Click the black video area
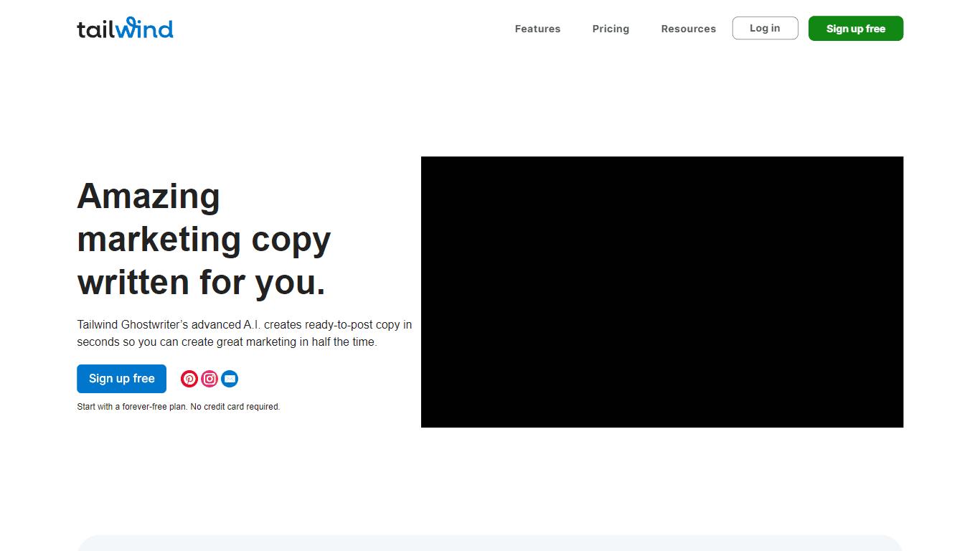 [662, 292]
